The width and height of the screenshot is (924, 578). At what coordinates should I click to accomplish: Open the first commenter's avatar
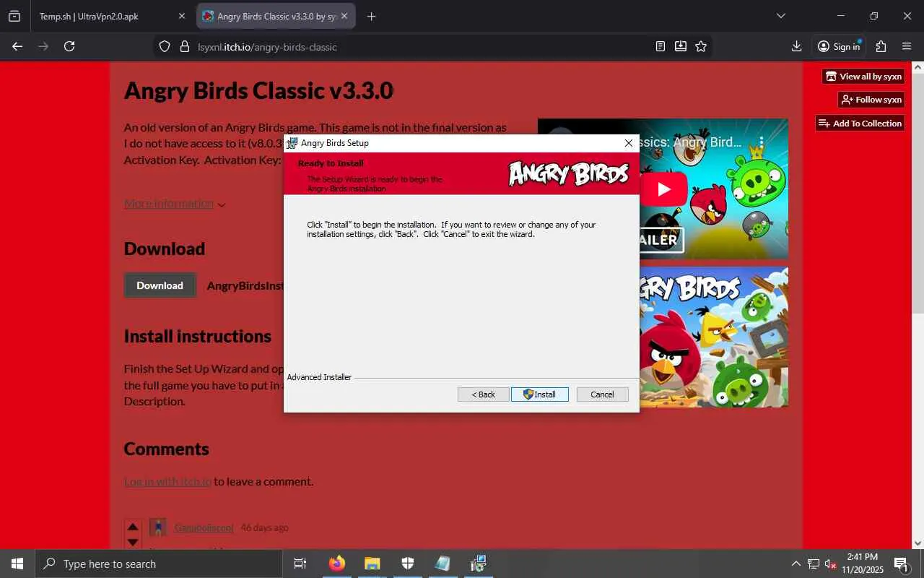158,527
